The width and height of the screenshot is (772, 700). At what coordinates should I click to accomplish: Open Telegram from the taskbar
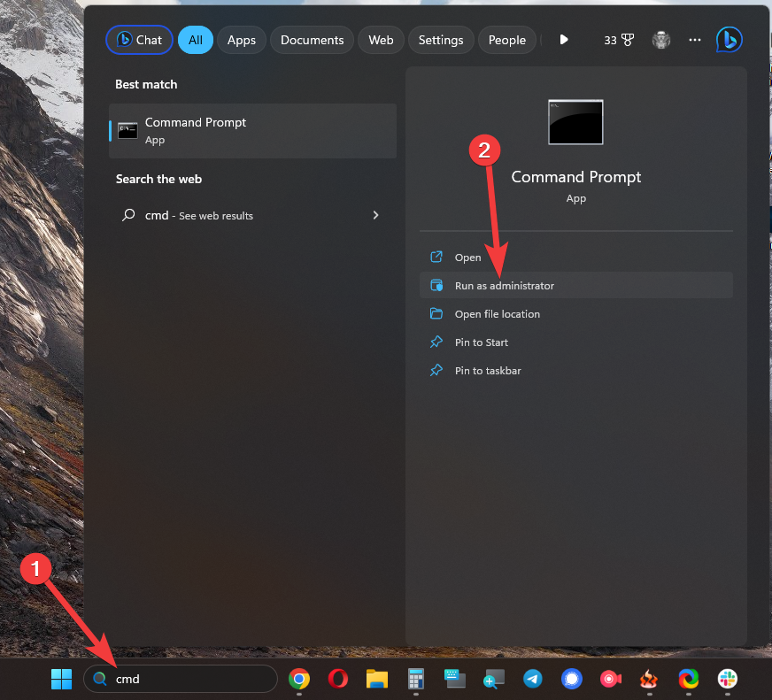[532, 679]
